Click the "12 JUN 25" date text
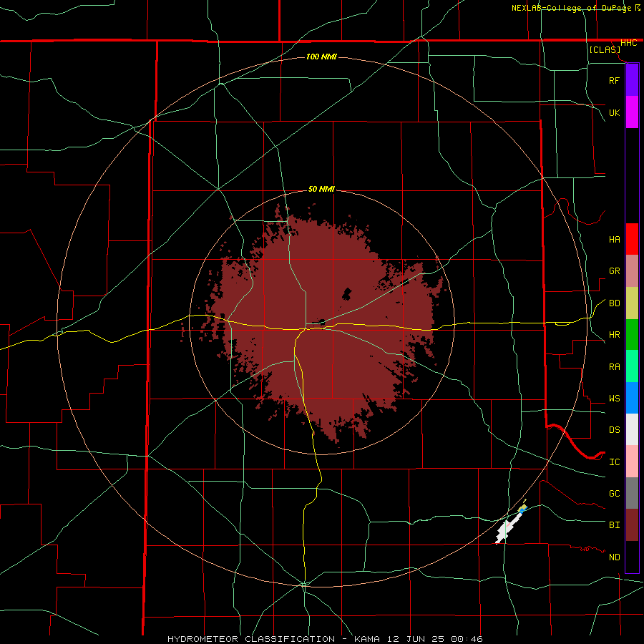 pos(416,639)
